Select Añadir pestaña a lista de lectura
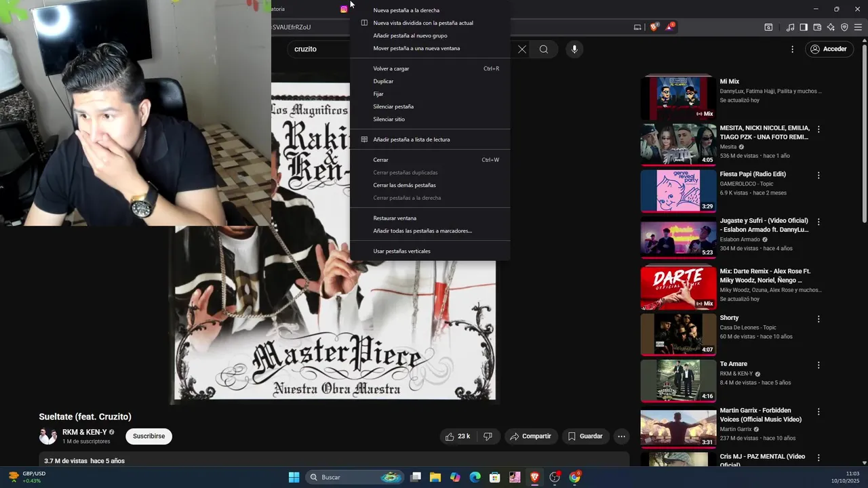The width and height of the screenshot is (868, 488). point(430,140)
